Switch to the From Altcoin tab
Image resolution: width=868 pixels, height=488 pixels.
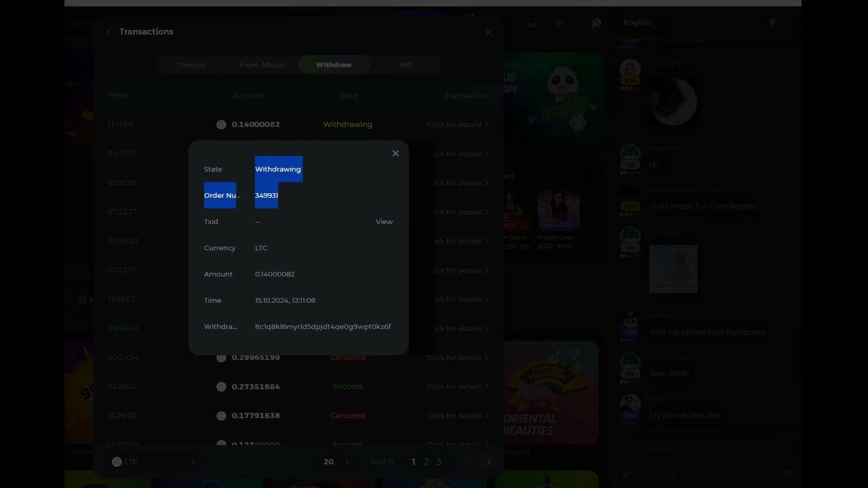coord(262,64)
